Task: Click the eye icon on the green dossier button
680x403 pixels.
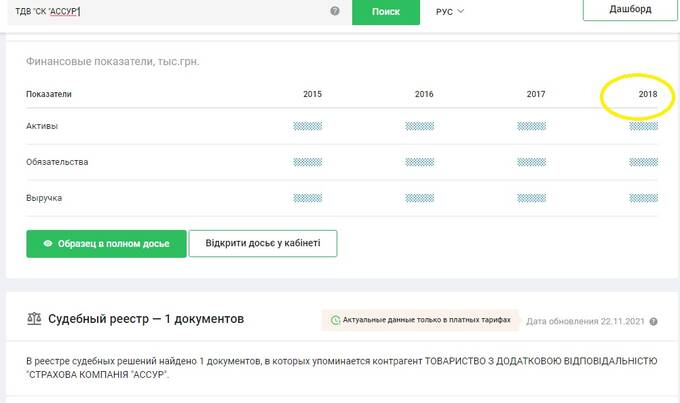Action: coord(47,244)
